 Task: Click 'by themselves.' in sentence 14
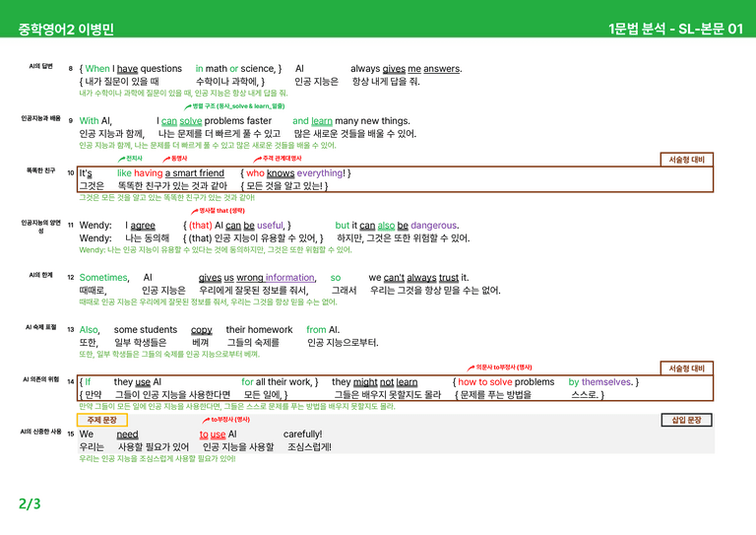point(600,381)
